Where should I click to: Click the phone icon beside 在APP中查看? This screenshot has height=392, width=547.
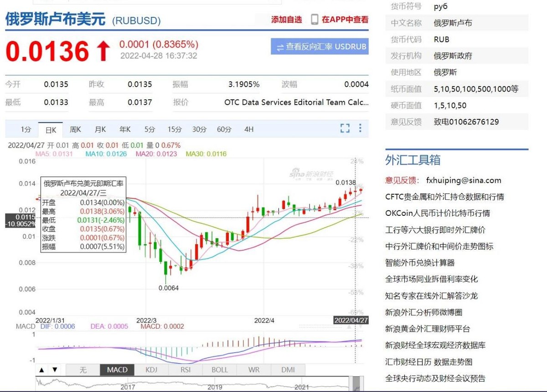pyautogui.click(x=315, y=20)
